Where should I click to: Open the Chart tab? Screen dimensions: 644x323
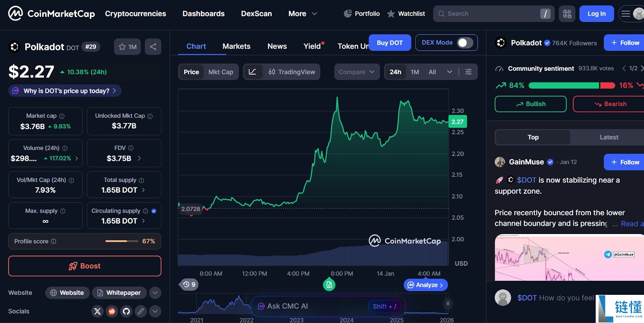(196, 46)
